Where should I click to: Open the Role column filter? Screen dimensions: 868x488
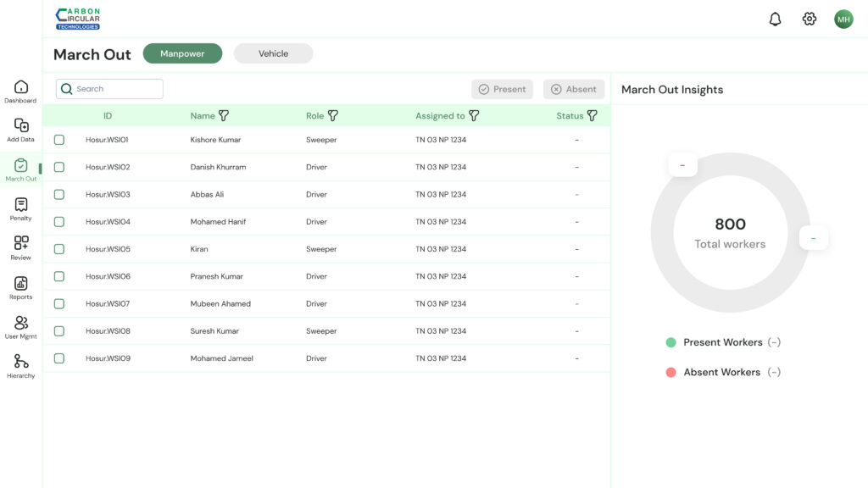click(x=333, y=116)
